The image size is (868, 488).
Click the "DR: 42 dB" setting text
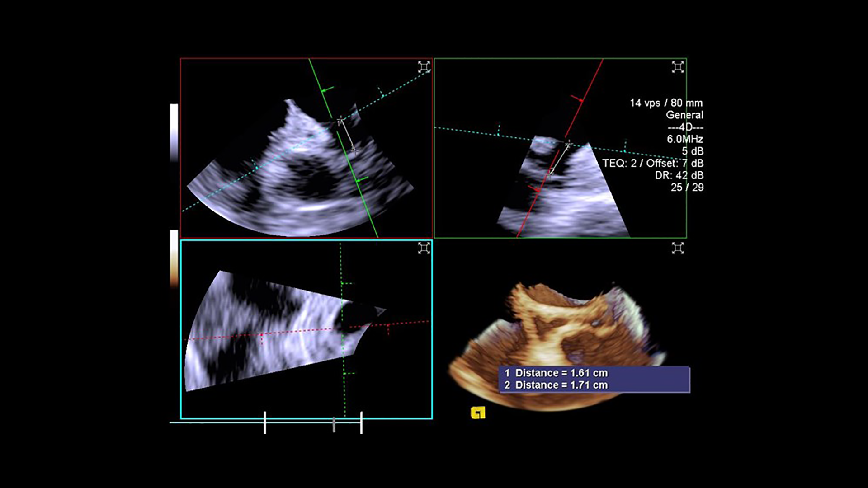click(x=679, y=175)
